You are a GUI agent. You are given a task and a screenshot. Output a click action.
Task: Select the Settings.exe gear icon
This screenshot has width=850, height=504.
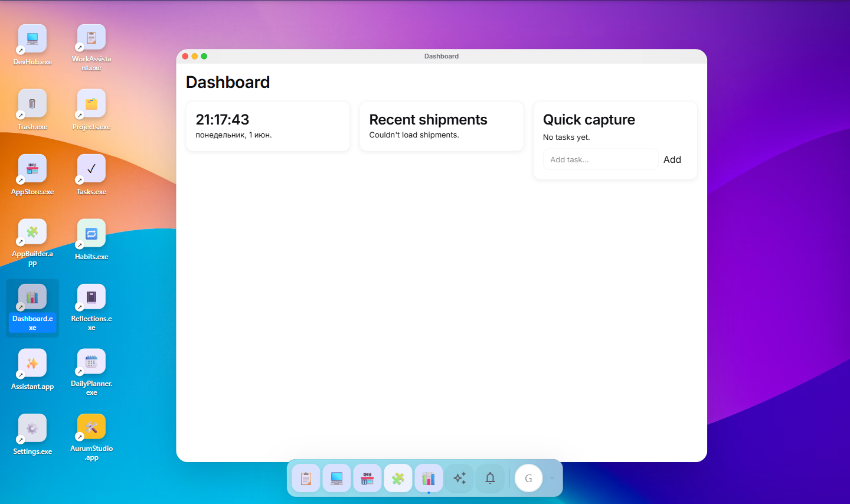coord(32,428)
